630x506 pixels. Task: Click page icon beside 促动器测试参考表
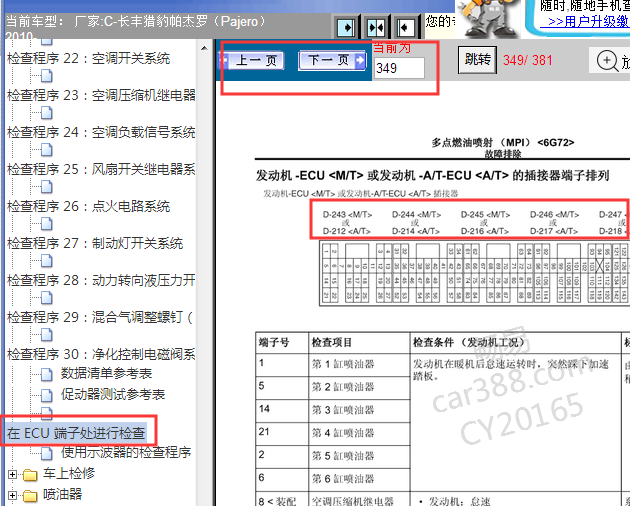(47, 395)
